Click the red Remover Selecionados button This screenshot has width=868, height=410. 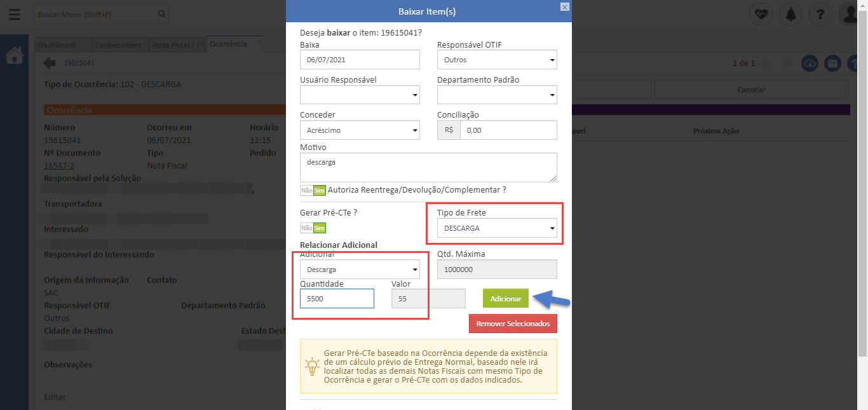[513, 324]
